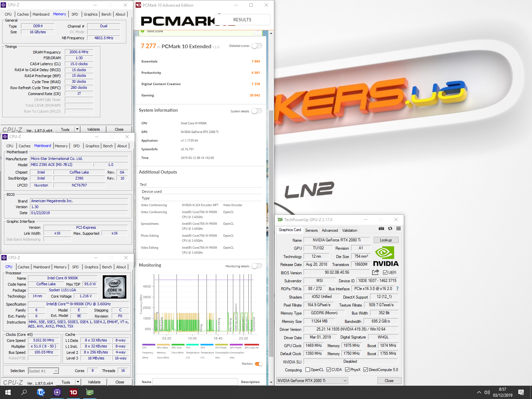
Task: Click the volume speaker icon in system tray
Action: pos(487,392)
